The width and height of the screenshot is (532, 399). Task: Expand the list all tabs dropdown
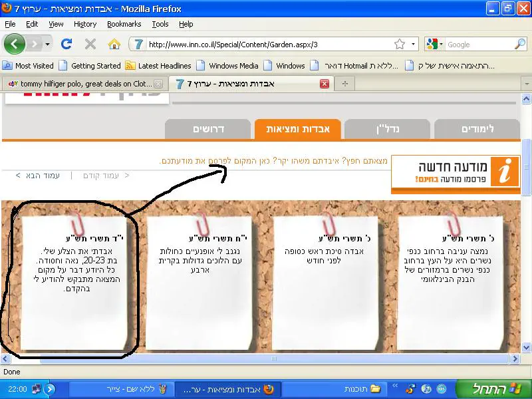(525, 84)
